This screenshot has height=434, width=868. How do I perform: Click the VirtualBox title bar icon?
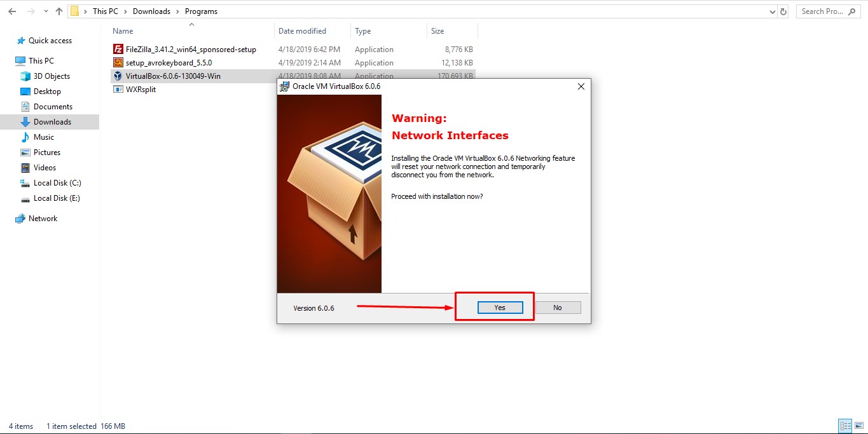coord(285,86)
